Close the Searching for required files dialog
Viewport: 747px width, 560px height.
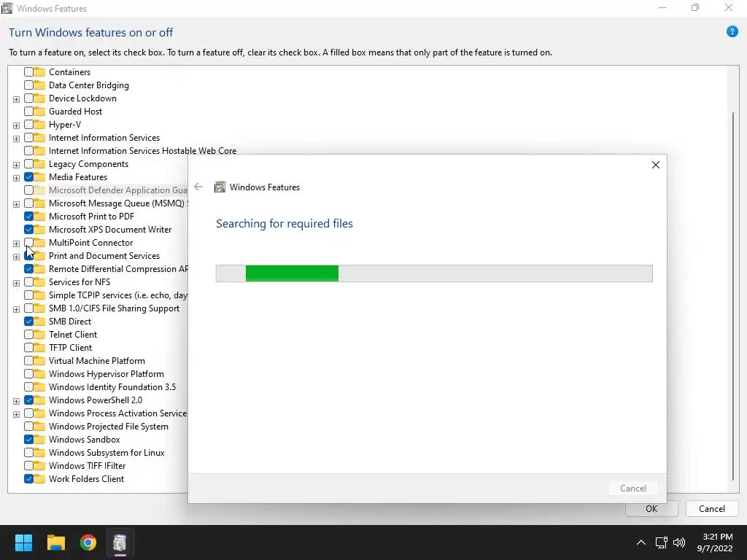(656, 165)
